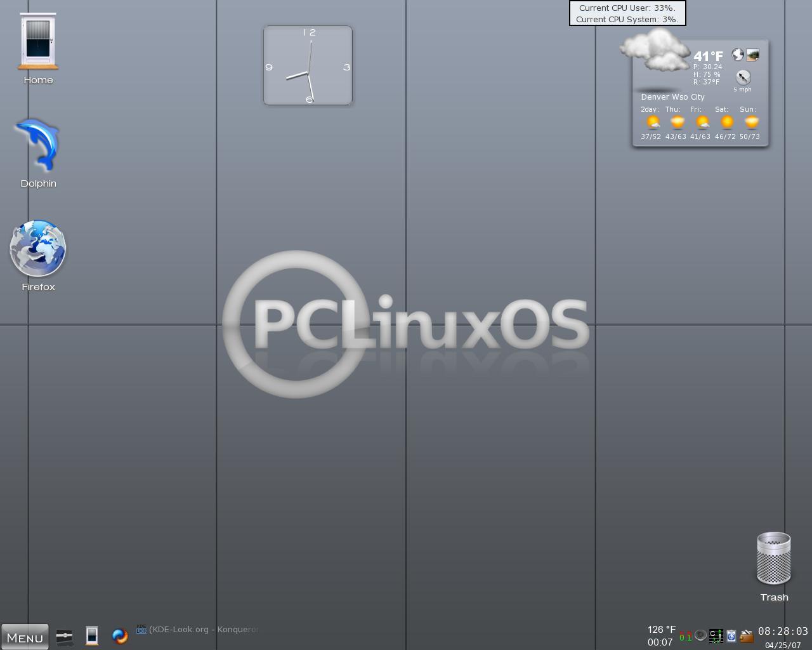The image size is (812, 650).
Task: Click the Sat forecast sun icon
Action: [x=727, y=122]
